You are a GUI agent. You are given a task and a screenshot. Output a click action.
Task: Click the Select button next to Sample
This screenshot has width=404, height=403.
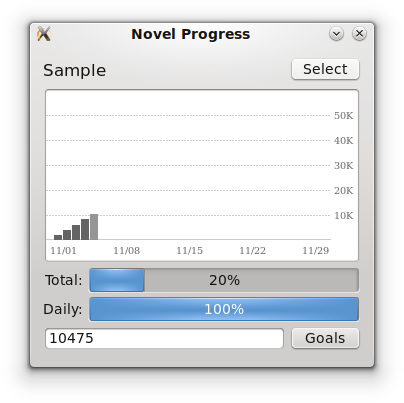coord(325,69)
